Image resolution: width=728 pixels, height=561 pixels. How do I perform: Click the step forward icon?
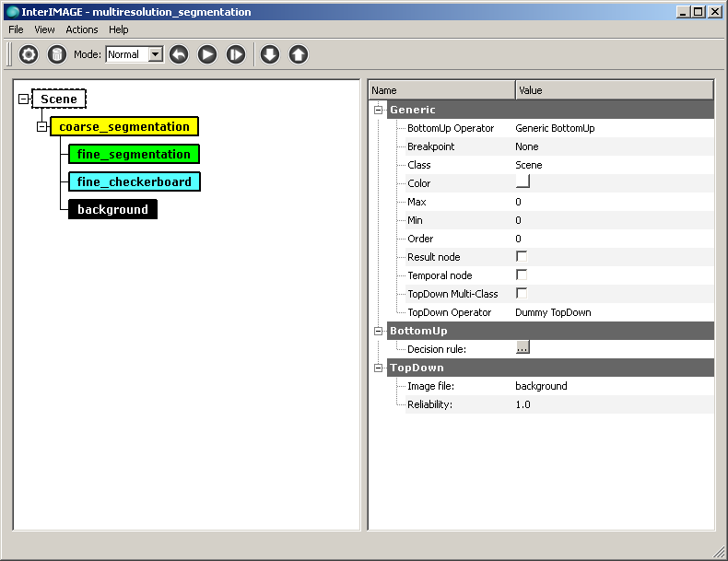coord(236,54)
